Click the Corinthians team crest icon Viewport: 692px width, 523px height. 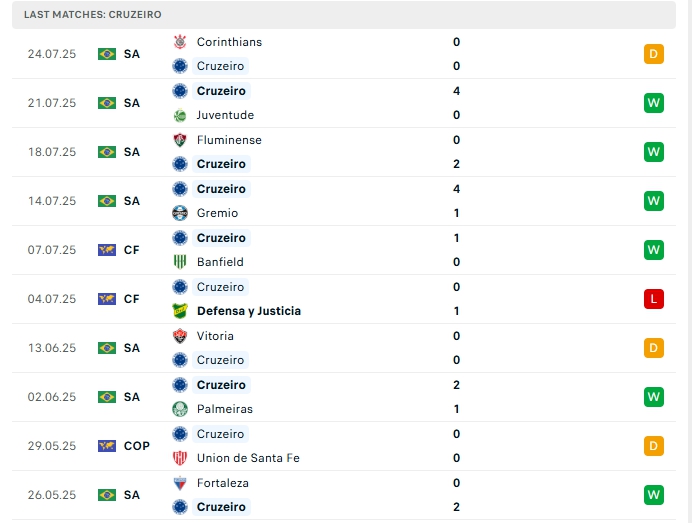pos(180,42)
